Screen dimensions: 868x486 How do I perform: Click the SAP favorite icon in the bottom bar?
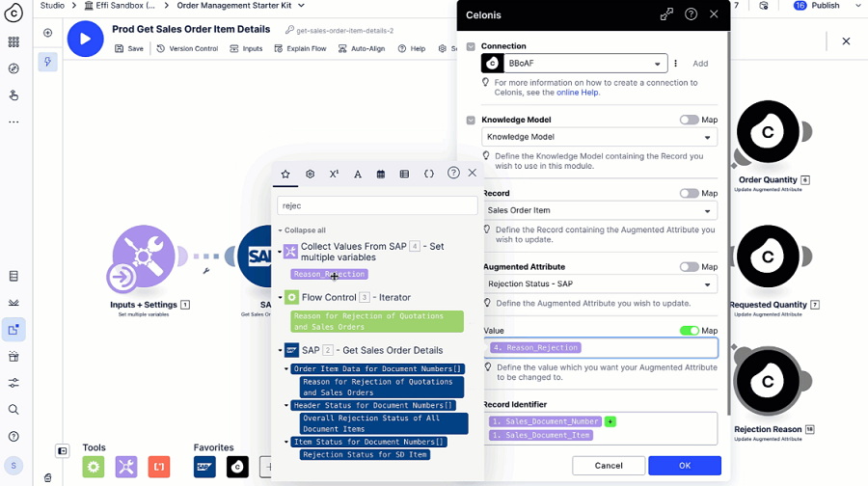[204, 468]
